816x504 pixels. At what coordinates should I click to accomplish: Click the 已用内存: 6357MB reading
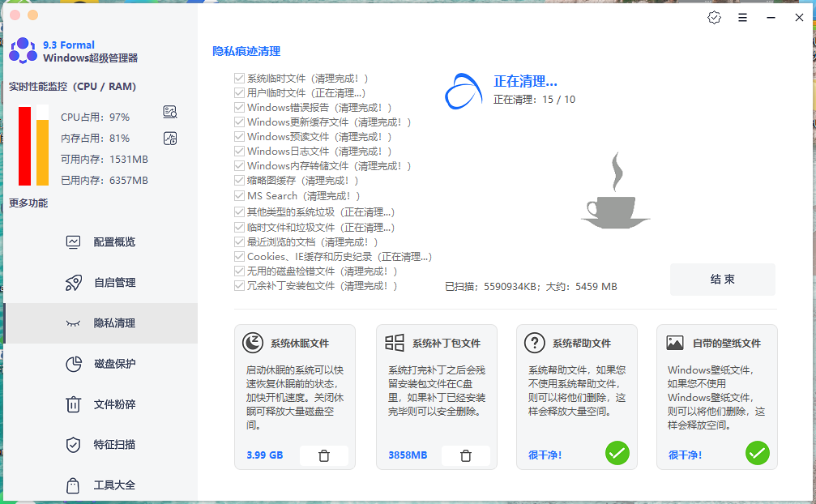pyautogui.click(x=105, y=180)
